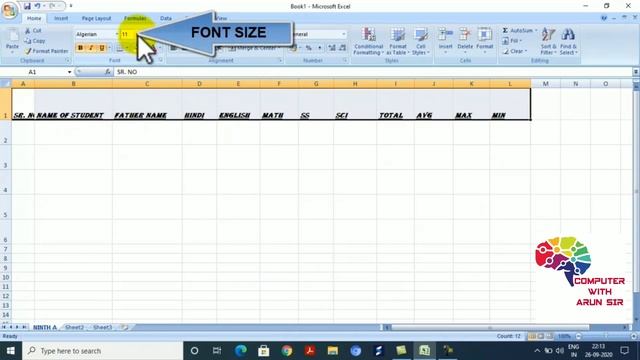
Task: Open the Name Box dropdown arrow
Action: [x=69, y=72]
